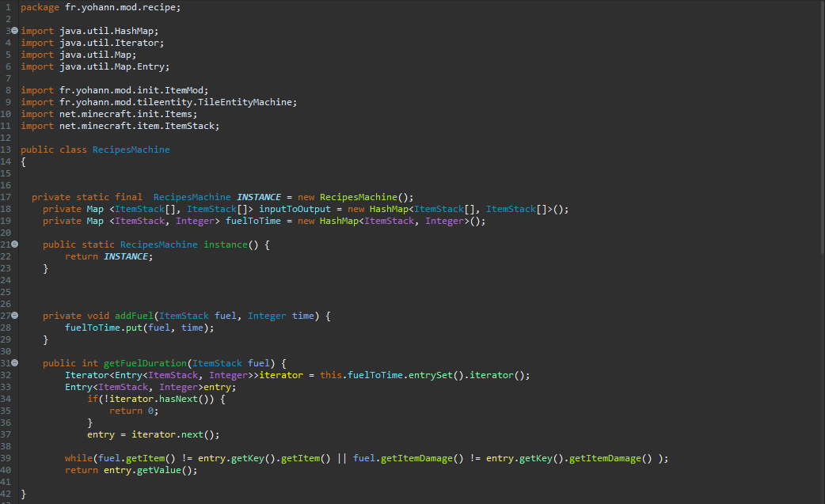This screenshot has width=825, height=504.
Task: Click the while keyword on line 39
Action: [x=78, y=458]
